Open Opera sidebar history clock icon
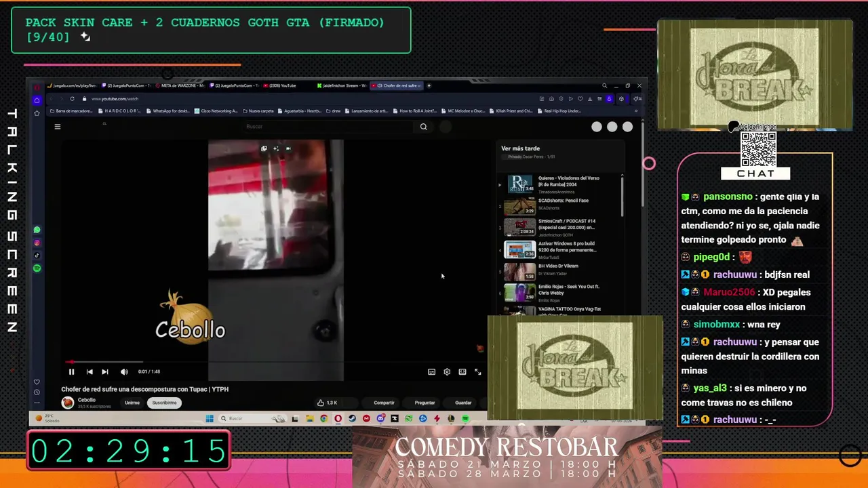868x488 pixels. tap(37, 392)
